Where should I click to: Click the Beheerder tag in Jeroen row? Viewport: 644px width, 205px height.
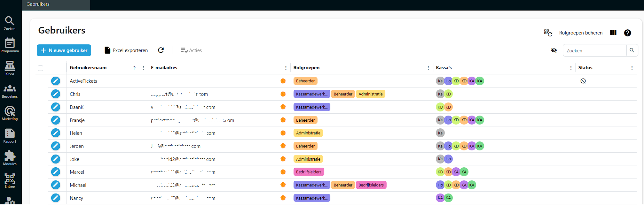pos(305,146)
